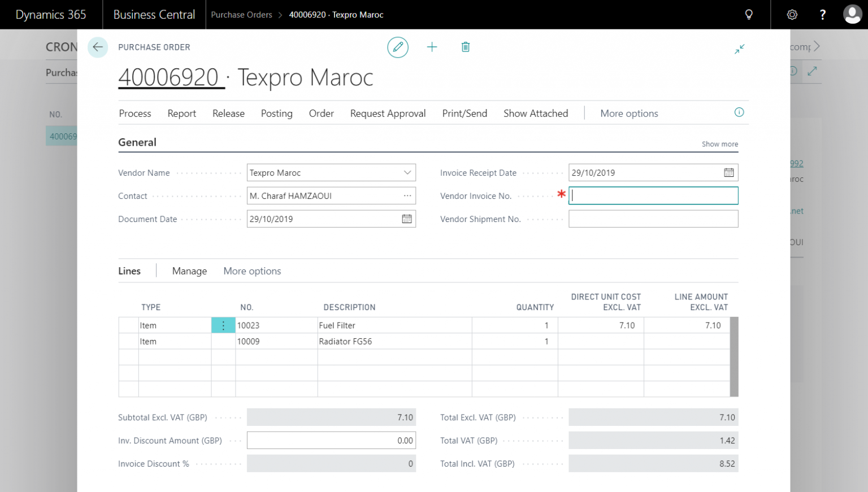Edit the purchase order with the pencil icon
Viewport: 868px width, 492px height.
pos(398,47)
